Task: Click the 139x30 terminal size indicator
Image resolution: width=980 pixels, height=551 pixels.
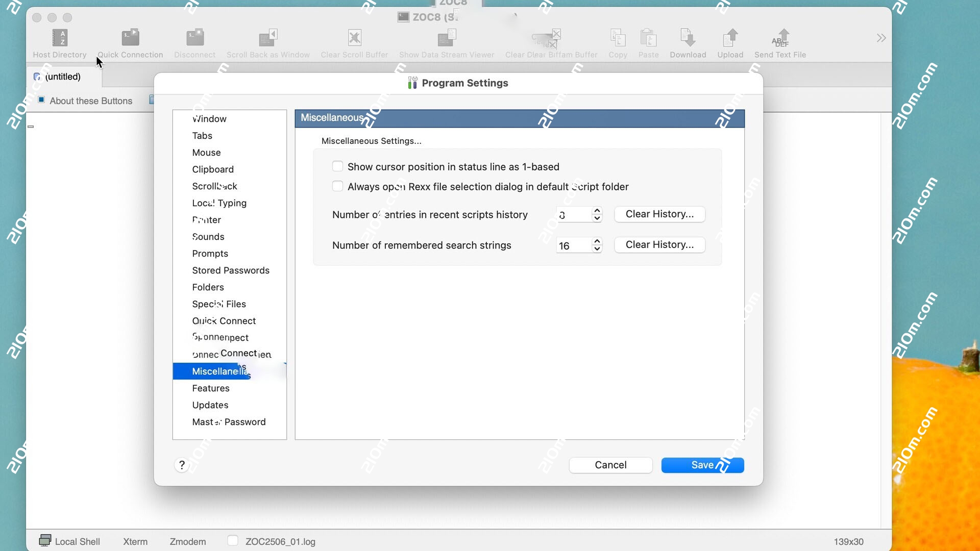Action: 848,541
